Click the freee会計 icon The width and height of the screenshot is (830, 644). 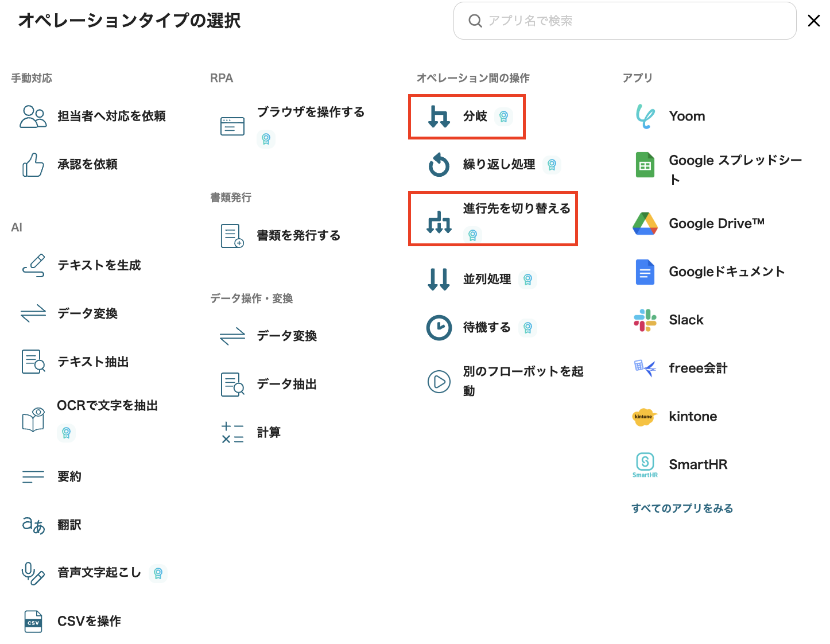pos(645,368)
